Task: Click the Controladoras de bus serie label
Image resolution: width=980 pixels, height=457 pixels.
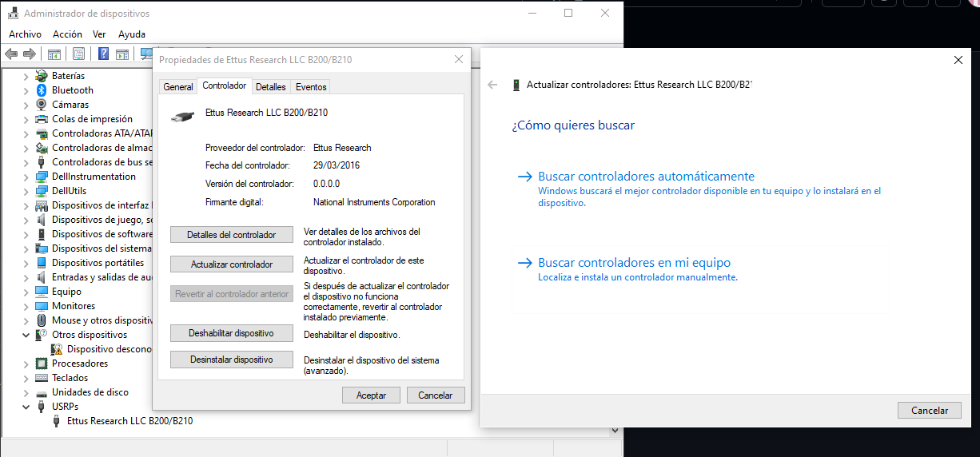Action: click(102, 162)
